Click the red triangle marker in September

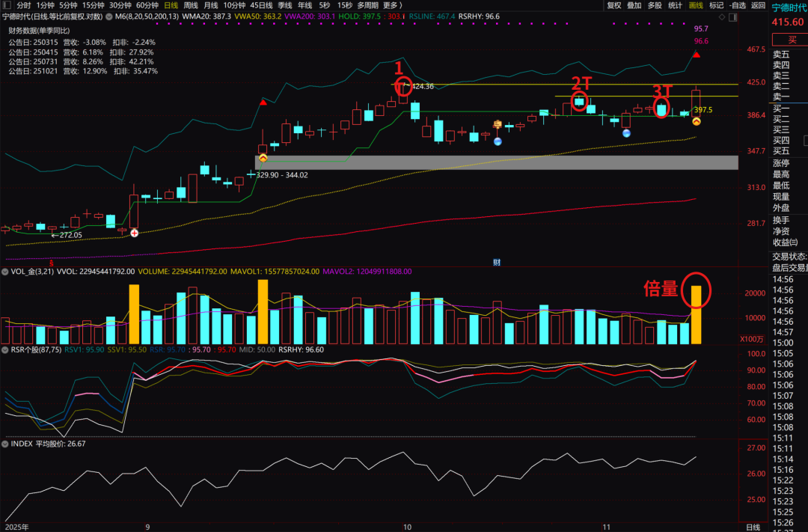click(263, 103)
